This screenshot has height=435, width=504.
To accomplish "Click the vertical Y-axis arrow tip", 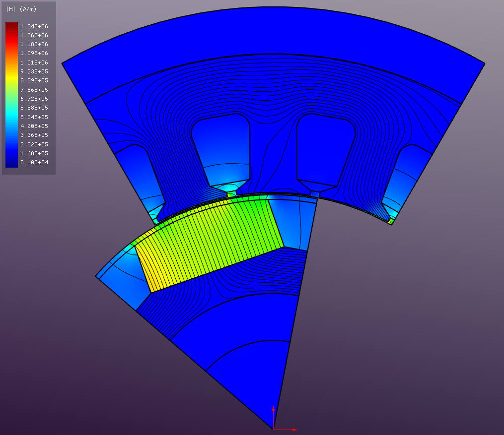I will click(x=273, y=408).
